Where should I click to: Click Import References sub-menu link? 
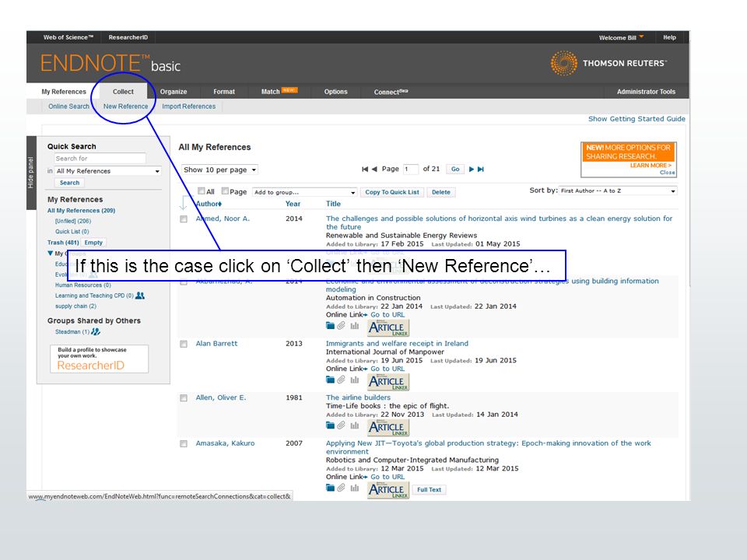coord(188,107)
